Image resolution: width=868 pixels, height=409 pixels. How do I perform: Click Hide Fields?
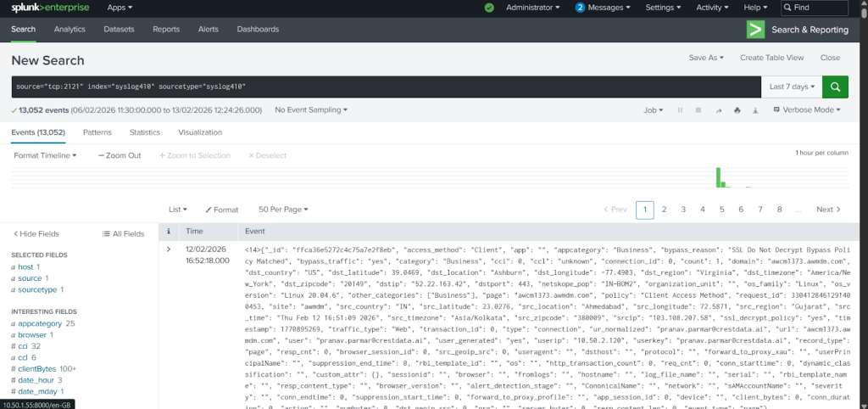coord(36,234)
